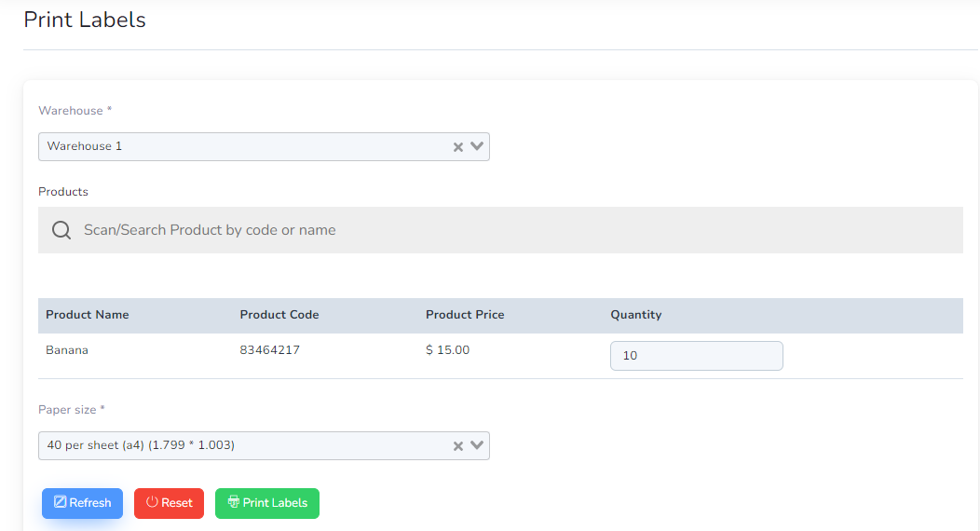Screen dimensions: 980x531
Task: Select the product code 83464217
Action: (x=270, y=350)
